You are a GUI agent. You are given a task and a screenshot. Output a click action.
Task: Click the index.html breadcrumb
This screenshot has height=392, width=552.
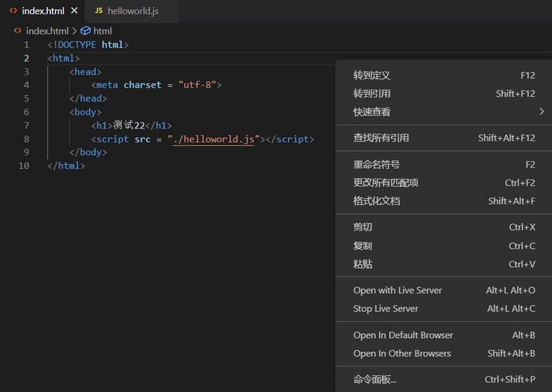(x=47, y=31)
